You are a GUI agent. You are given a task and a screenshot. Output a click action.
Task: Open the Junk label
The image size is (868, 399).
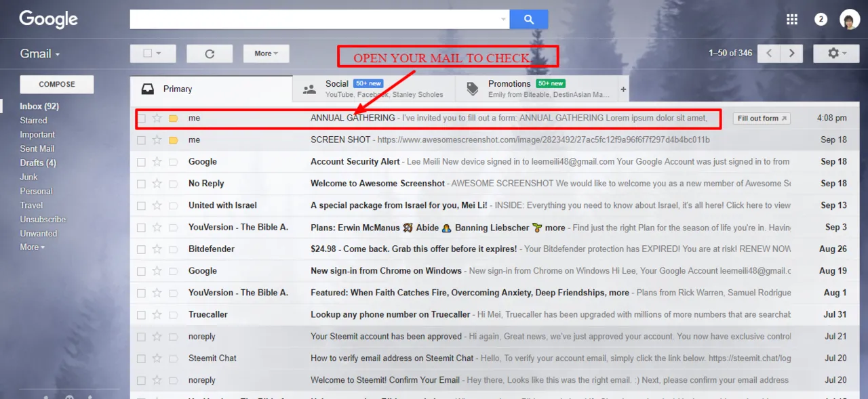tap(28, 177)
